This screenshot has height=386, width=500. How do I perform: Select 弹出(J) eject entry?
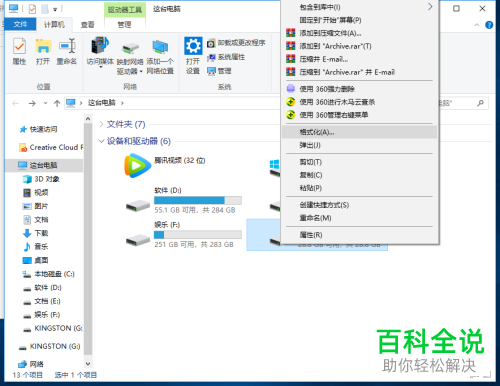[x=359, y=145]
